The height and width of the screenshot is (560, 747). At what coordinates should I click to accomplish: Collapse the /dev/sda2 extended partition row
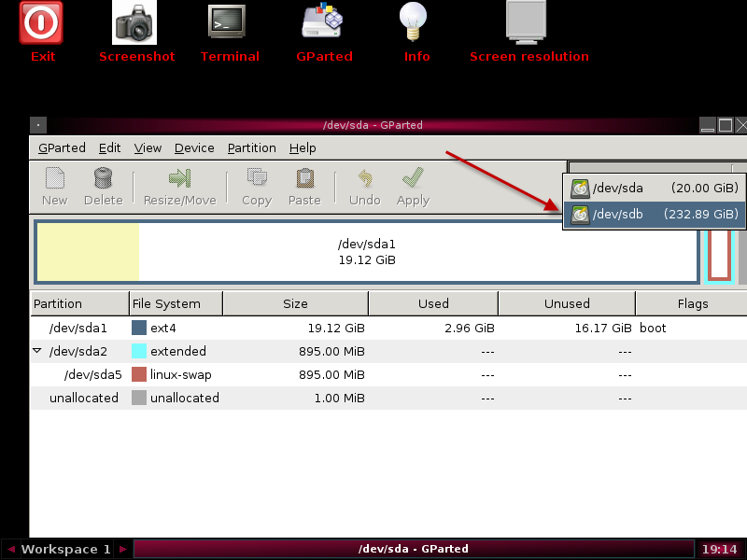click(37, 351)
